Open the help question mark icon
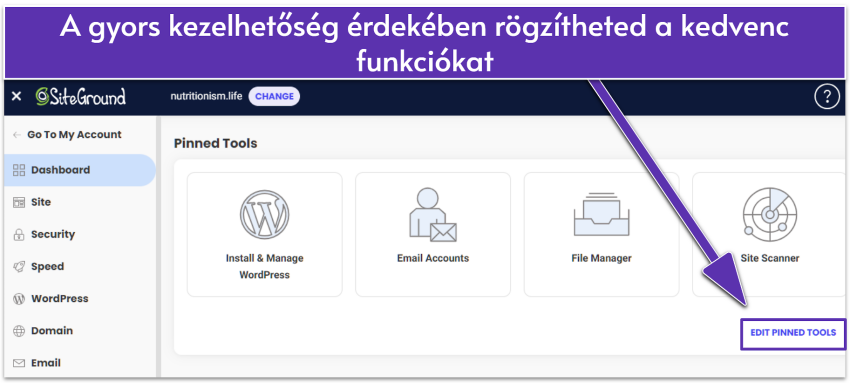This screenshot has height=383, width=850. [x=827, y=97]
